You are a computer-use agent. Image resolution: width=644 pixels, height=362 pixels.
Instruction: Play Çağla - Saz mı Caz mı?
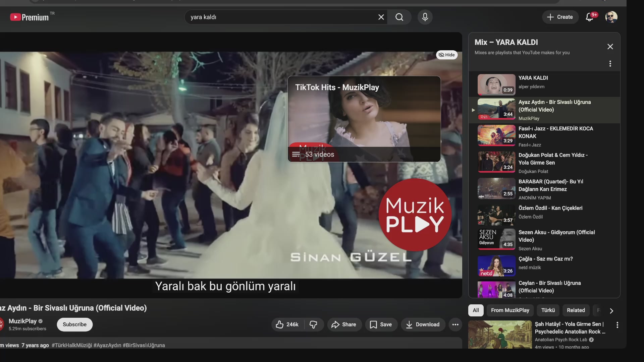(x=544, y=266)
